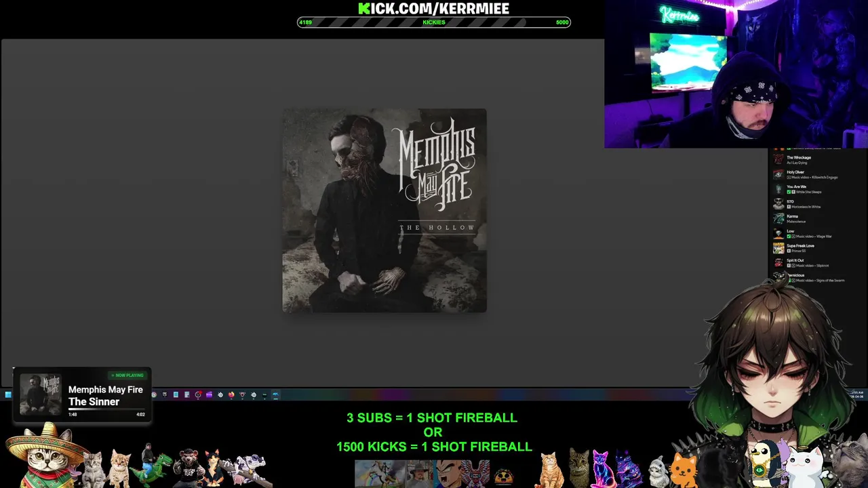Viewport: 868px width, 488px height.
Task: Click the system clock in the taskbar
Action: pyautogui.click(x=857, y=394)
